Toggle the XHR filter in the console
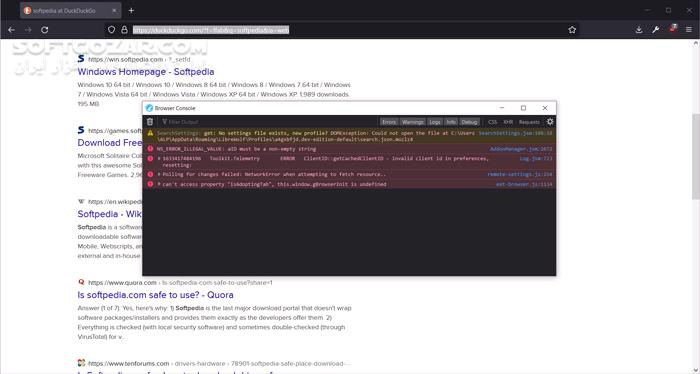The width and height of the screenshot is (700, 374). coord(508,122)
